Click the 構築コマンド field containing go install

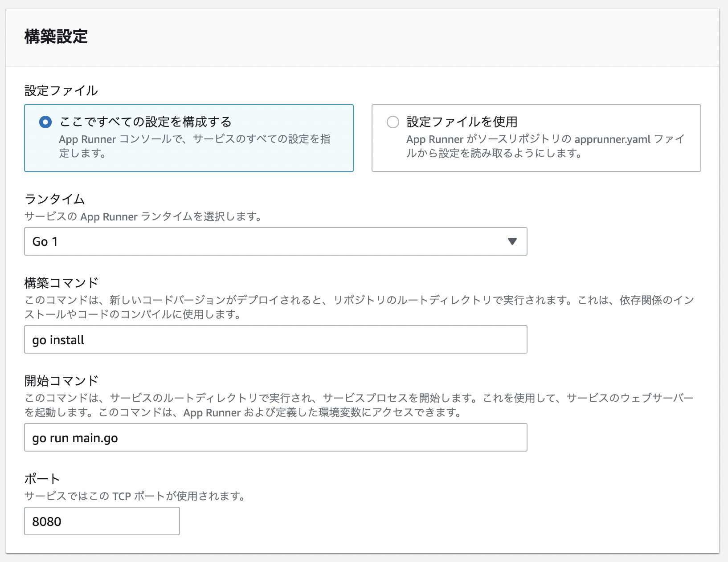click(275, 339)
